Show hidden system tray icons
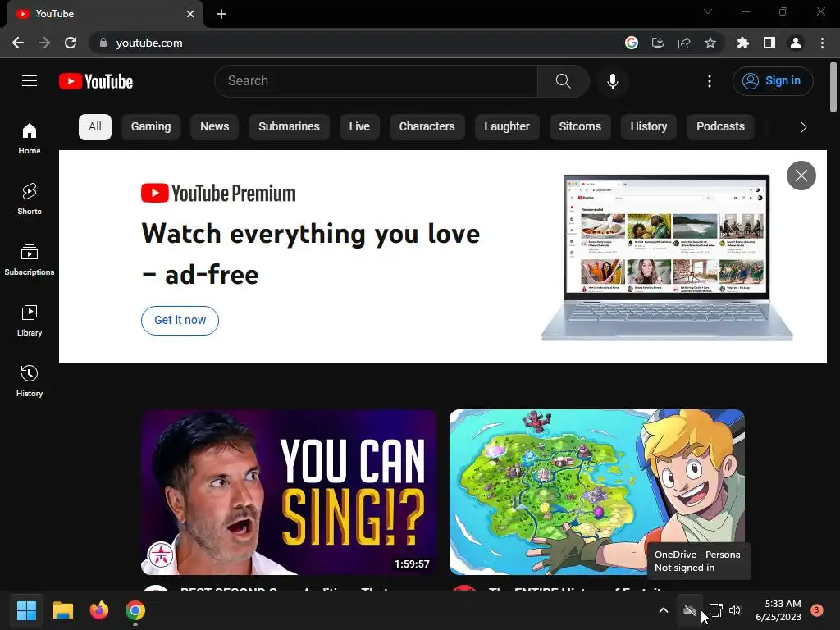This screenshot has width=840, height=630. 663,610
